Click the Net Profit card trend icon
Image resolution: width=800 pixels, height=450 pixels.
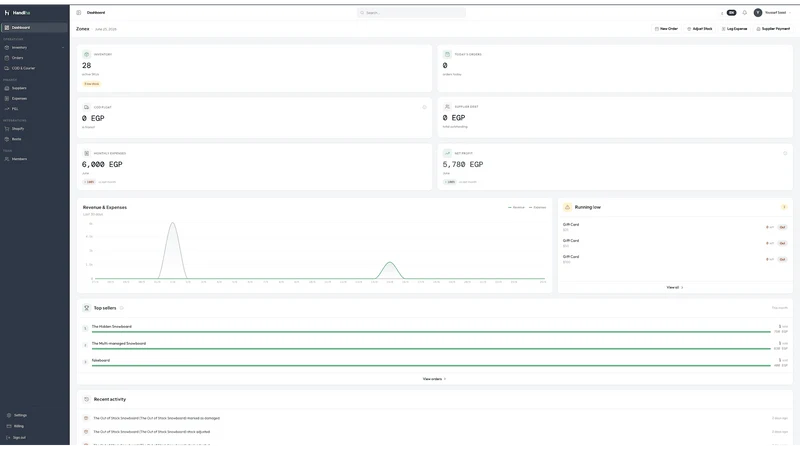pyautogui.click(x=447, y=153)
